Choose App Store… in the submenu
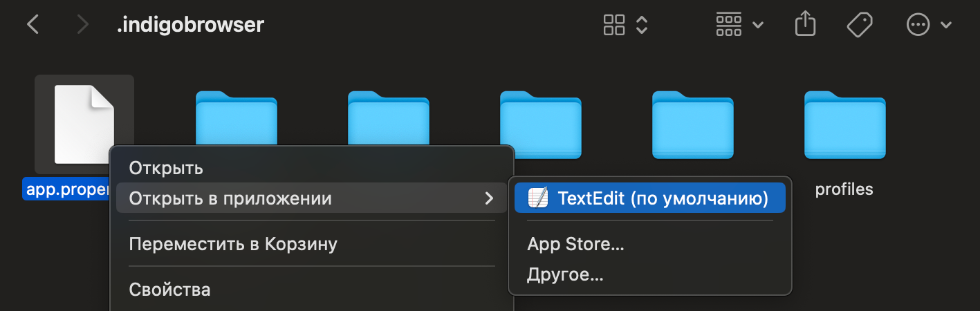This screenshot has width=980, height=311. (x=575, y=244)
